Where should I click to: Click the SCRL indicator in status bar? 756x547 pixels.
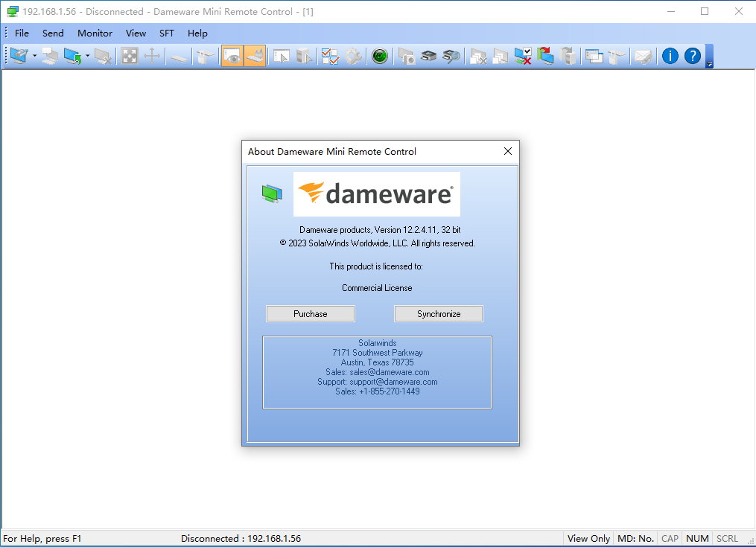pyautogui.click(x=727, y=538)
